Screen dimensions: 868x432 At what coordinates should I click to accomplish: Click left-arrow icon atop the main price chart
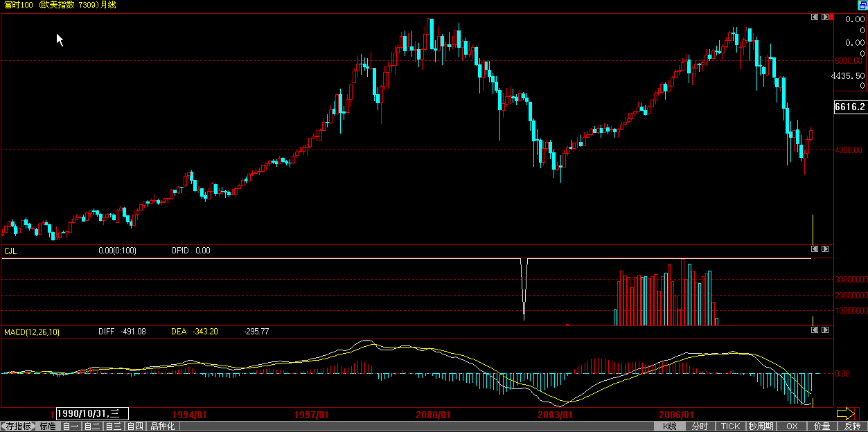click(x=815, y=17)
